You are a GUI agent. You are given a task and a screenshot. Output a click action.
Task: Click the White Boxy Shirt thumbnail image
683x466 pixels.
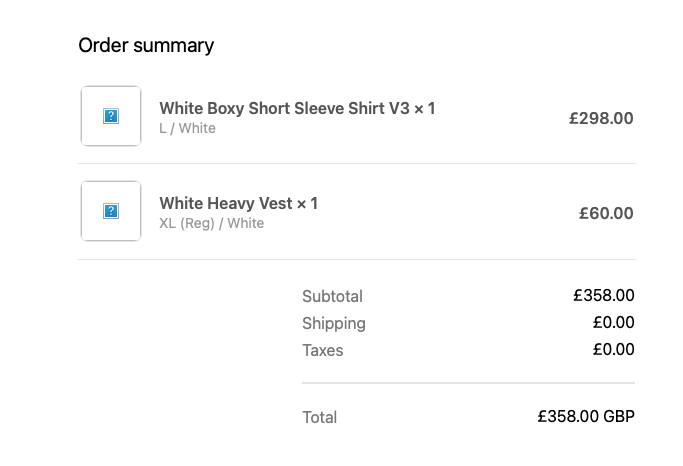click(111, 116)
